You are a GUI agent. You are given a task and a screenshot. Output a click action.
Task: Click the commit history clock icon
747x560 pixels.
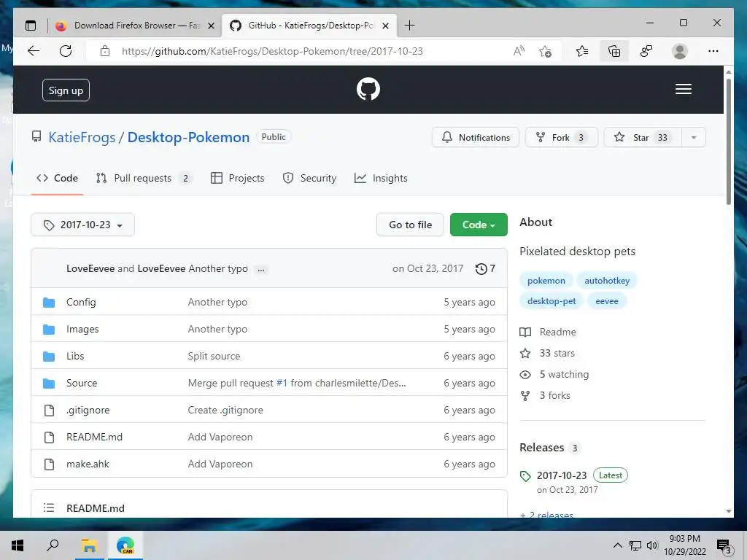tap(481, 268)
